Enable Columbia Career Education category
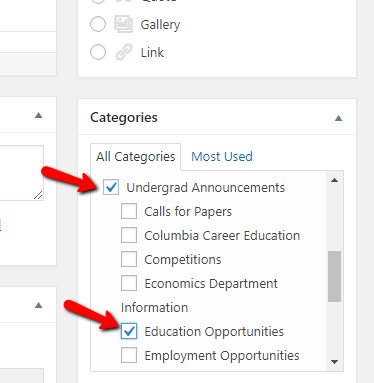Viewport: 374px width, 383px height. (x=129, y=235)
